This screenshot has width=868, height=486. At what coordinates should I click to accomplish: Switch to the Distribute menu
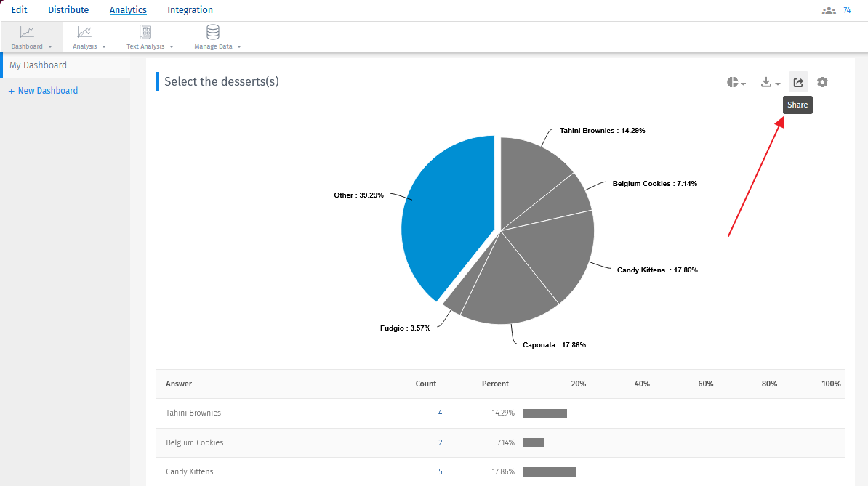pos(68,9)
